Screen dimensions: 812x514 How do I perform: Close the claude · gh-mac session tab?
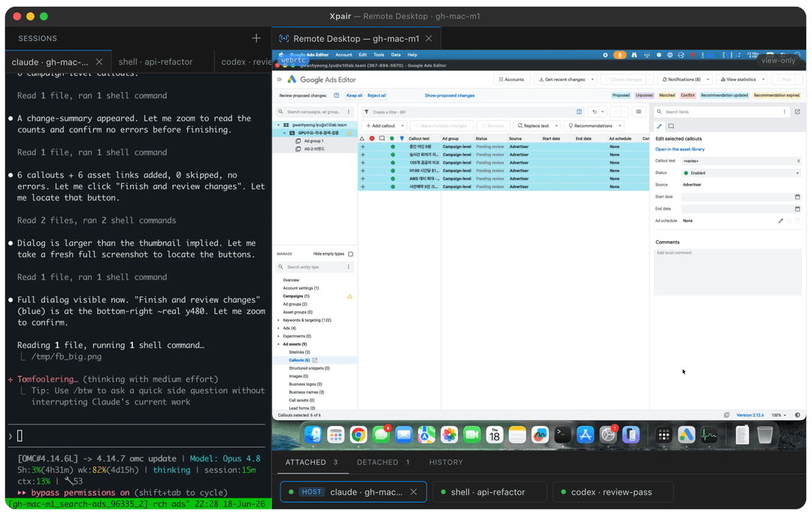tap(99, 62)
